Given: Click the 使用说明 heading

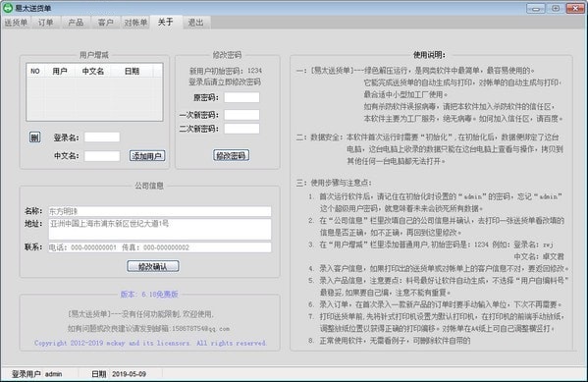Looking at the screenshot, I should [x=429, y=55].
